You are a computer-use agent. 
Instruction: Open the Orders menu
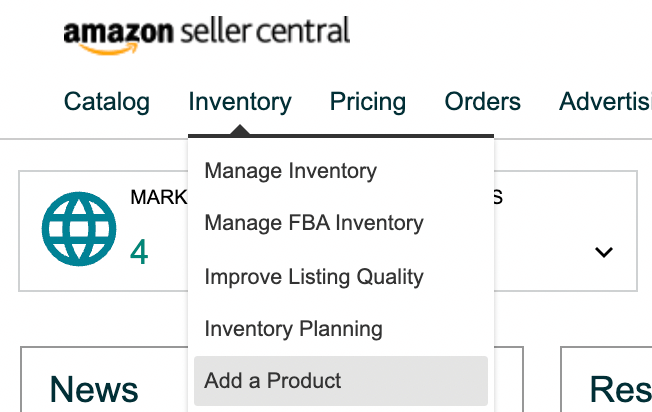[x=483, y=101]
